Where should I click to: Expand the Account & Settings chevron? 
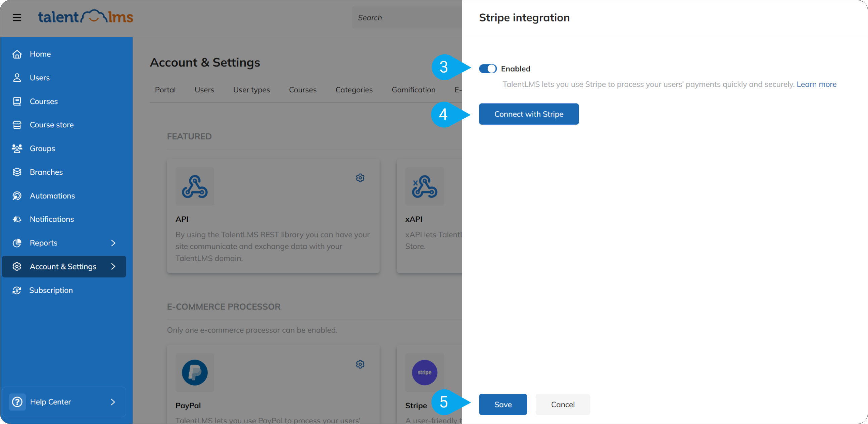tap(113, 266)
